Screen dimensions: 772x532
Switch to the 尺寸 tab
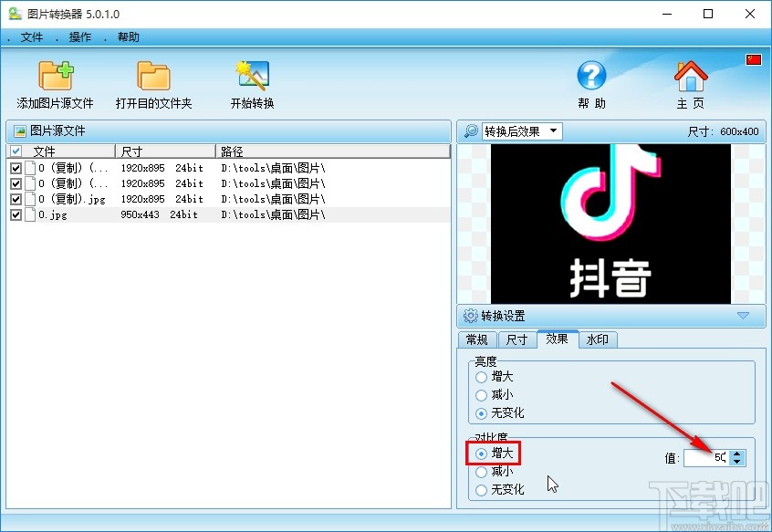pos(516,339)
